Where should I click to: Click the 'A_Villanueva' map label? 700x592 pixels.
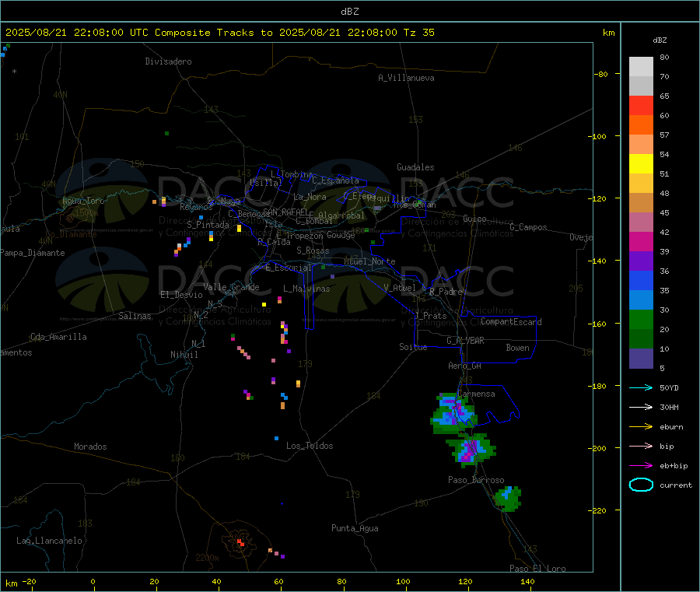click(406, 78)
